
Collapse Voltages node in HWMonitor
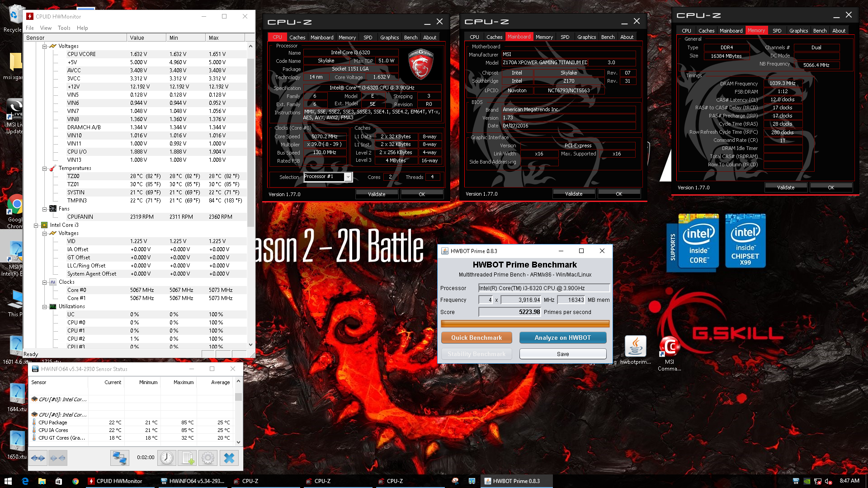pyautogui.click(x=45, y=47)
